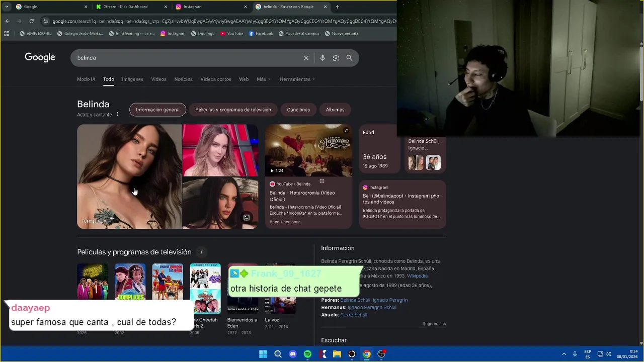Open the YouTube bookmark

click(231, 34)
